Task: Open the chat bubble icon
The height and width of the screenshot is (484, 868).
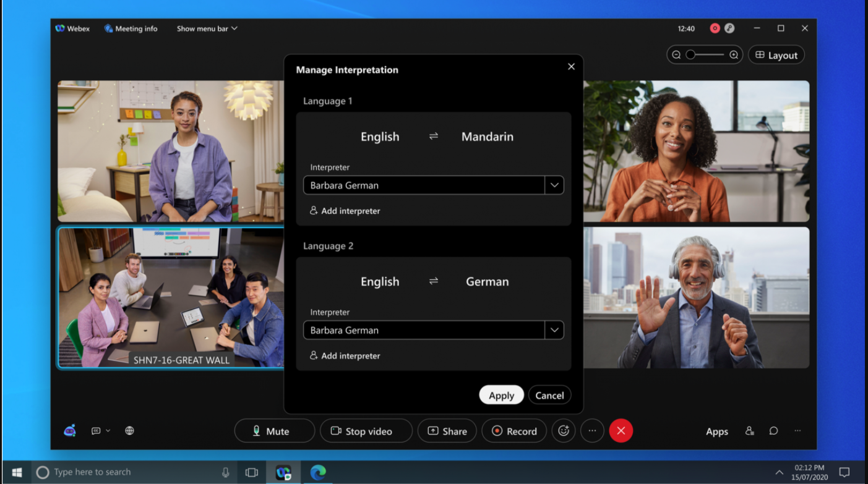Action: tap(773, 431)
